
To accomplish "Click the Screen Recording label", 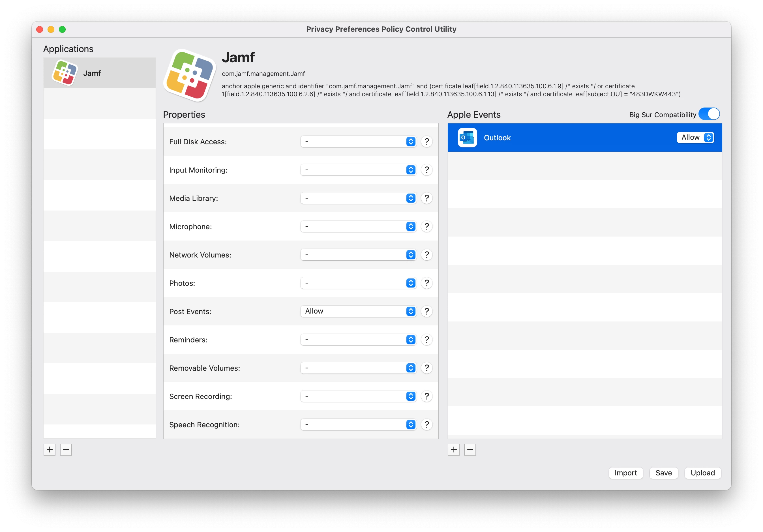I will (x=200, y=396).
